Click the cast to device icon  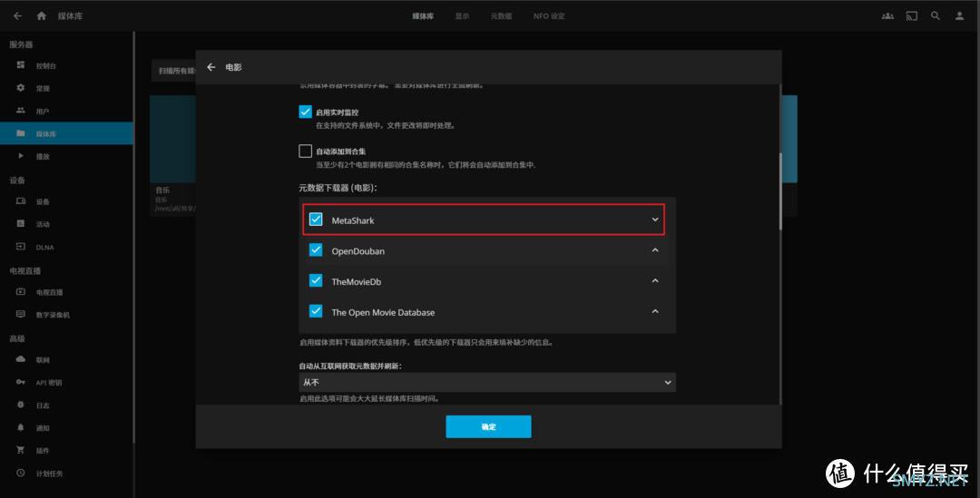pyautogui.click(x=912, y=16)
